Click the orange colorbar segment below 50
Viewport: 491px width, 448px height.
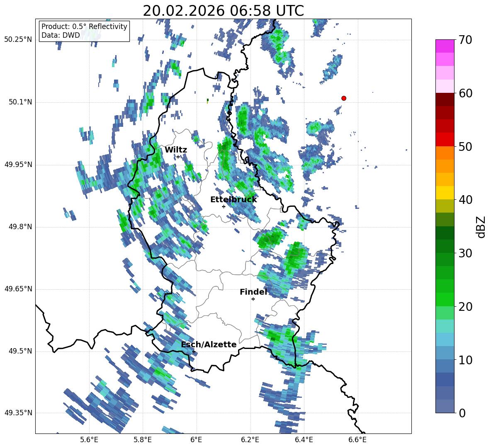click(445, 153)
